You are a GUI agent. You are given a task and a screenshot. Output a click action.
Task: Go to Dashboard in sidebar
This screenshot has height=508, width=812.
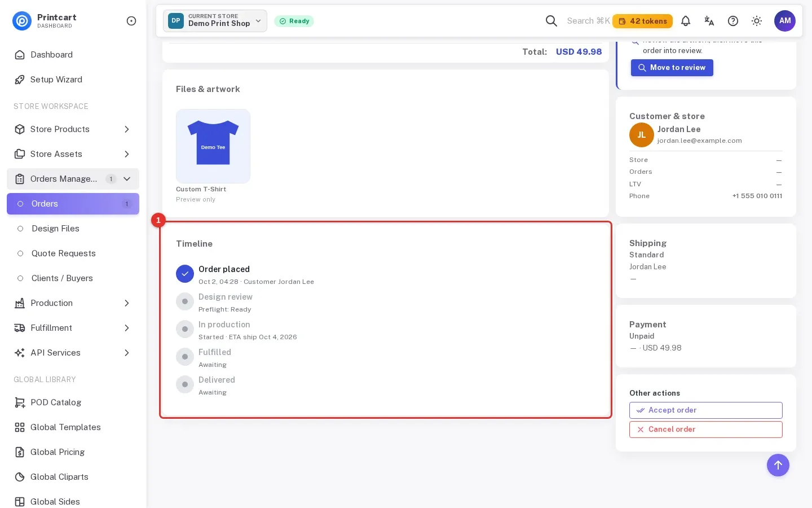point(73,55)
